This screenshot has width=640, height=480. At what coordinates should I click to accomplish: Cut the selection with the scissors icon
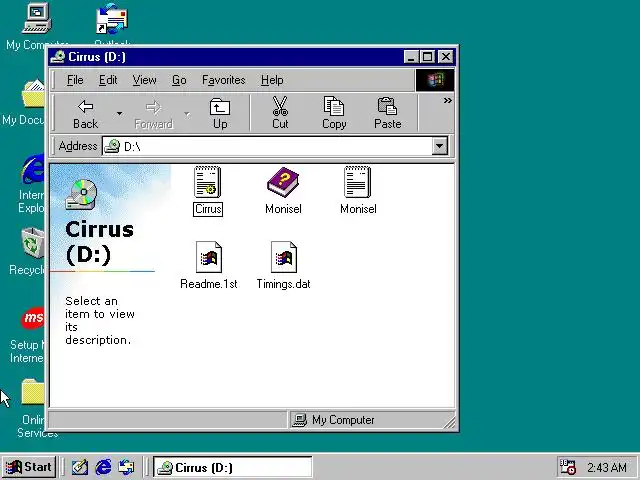click(x=280, y=113)
